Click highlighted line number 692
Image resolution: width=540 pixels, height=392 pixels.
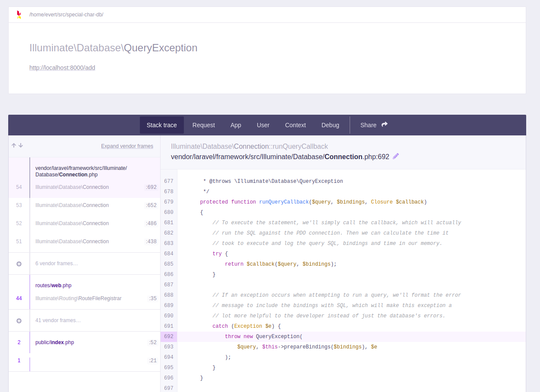(168, 336)
